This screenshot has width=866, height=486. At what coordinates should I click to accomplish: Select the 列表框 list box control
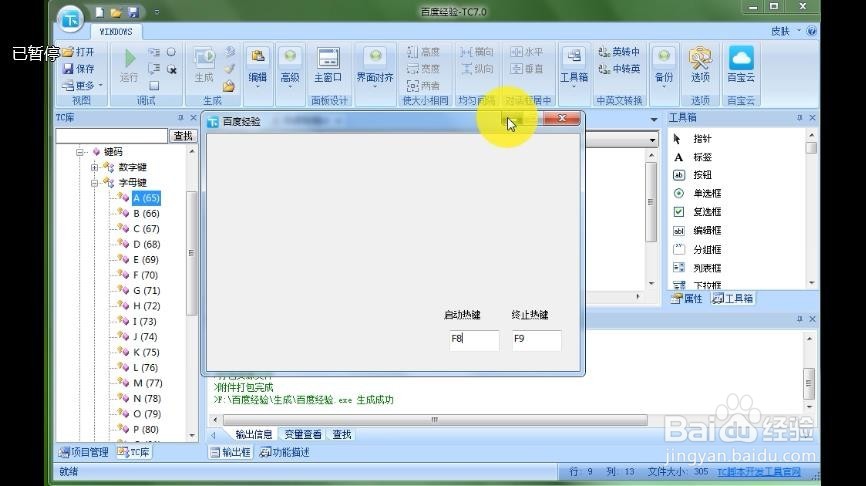tap(697, 268)
